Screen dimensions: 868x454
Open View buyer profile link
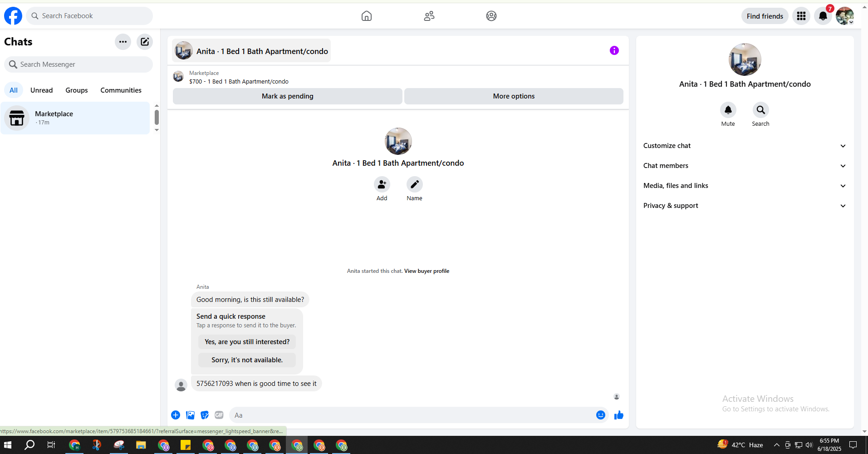point(427,271)
